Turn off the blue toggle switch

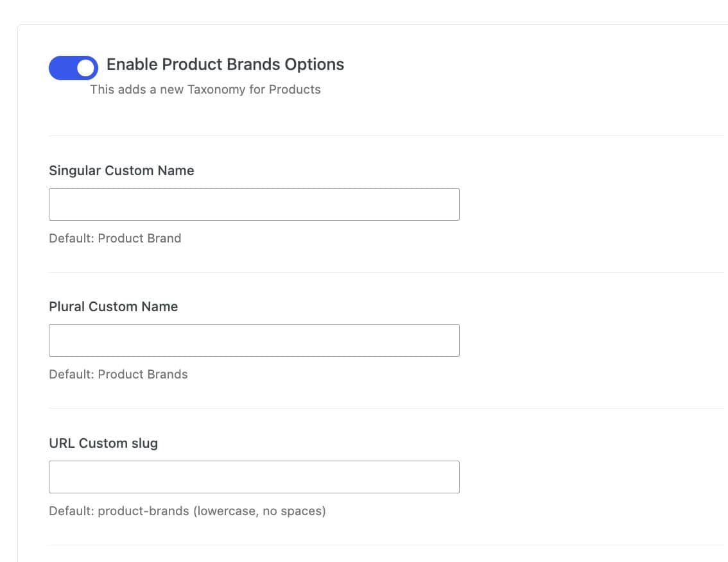(x=73, y=67)
